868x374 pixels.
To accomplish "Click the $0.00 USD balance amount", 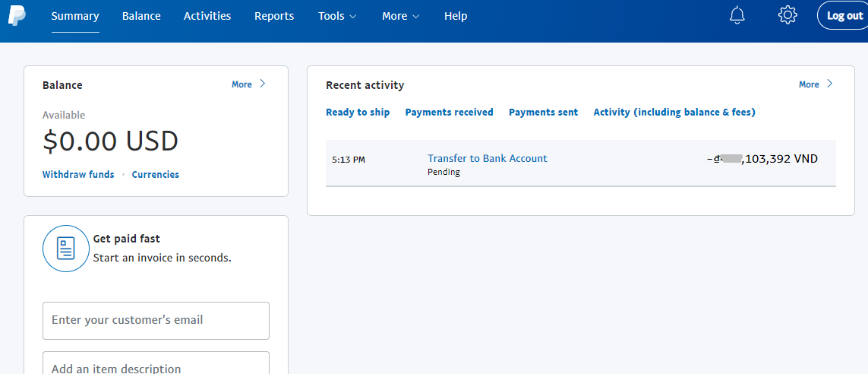I will pos(110,141).
